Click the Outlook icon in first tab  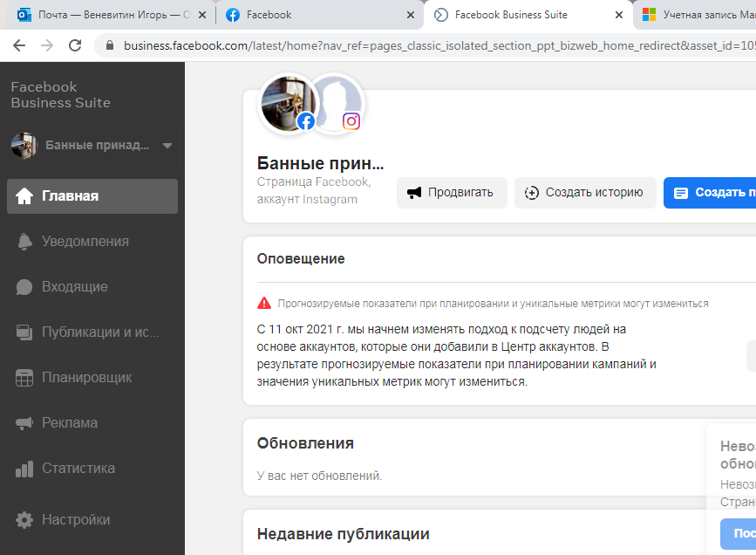24,15
